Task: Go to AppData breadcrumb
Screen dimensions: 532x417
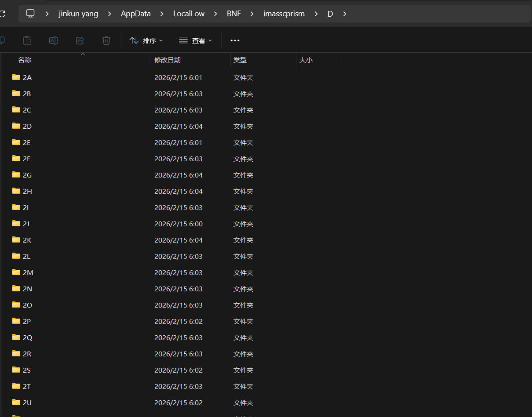Action: pos(136,14)
